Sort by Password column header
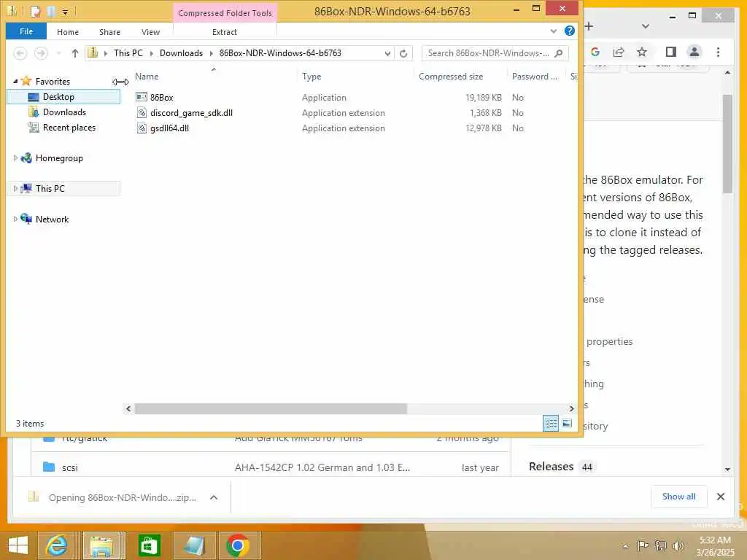The height and width of the screenshot is (560, 747). tap(534, 76)
